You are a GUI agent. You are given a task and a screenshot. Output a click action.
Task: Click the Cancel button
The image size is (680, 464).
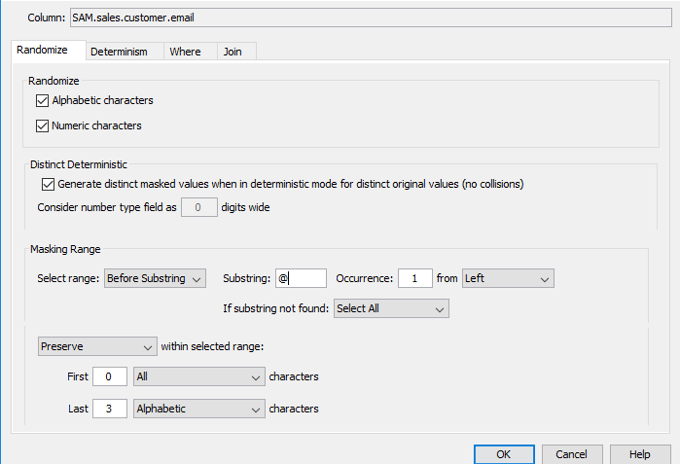(571, 454)
